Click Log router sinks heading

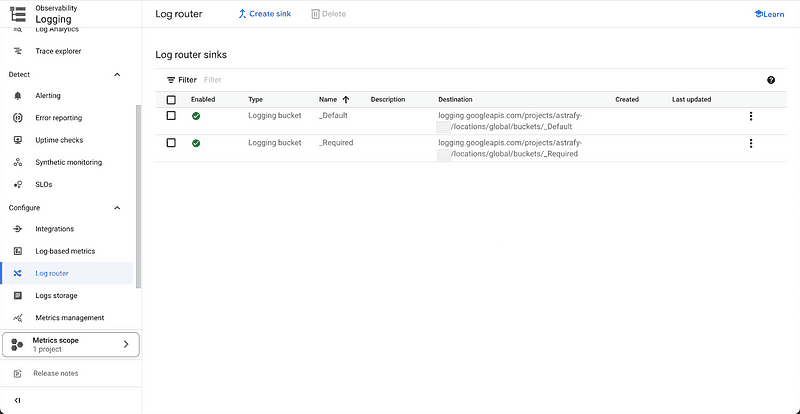tap(191, 55)
